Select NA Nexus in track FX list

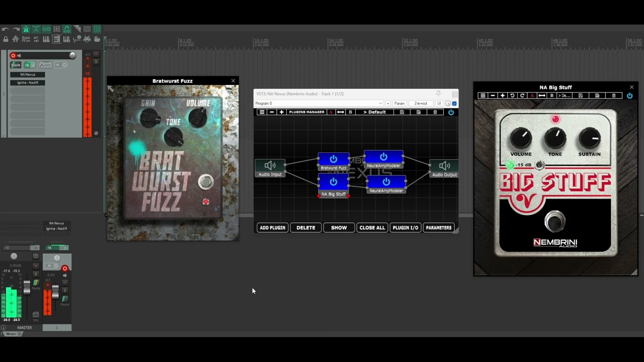pyautogui.click(x=28, y=74)
